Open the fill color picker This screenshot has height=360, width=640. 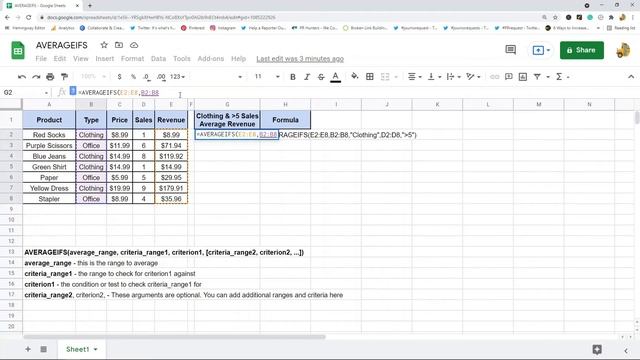(355, 76)
